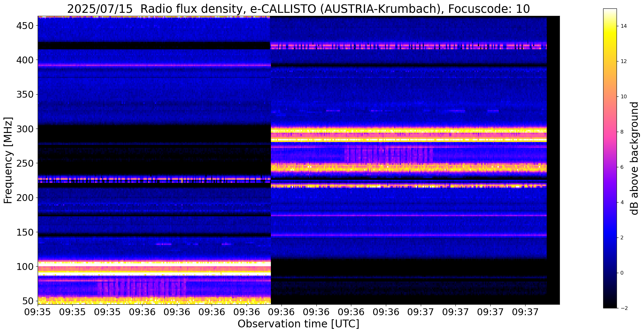The width and height of the screenshot is (644, 333).
Task: Click the 200 frequency tick label
Action: pyautogui.click(x=25, y=198)
